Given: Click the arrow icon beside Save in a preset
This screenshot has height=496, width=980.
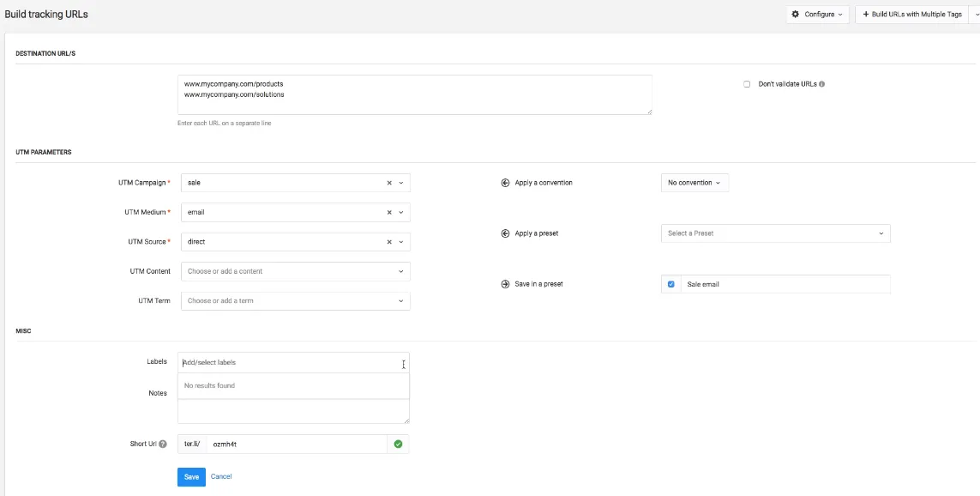Looking at the screenshot, I should click(x=505, y=283).
